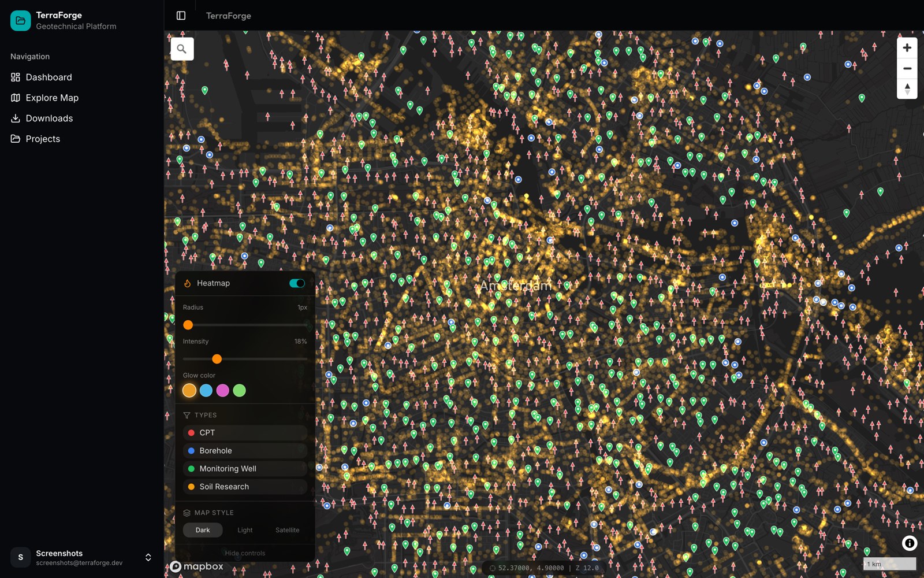Click the Mapbox logo
Screen dimensions: 924x578
(x=197, y=566)
